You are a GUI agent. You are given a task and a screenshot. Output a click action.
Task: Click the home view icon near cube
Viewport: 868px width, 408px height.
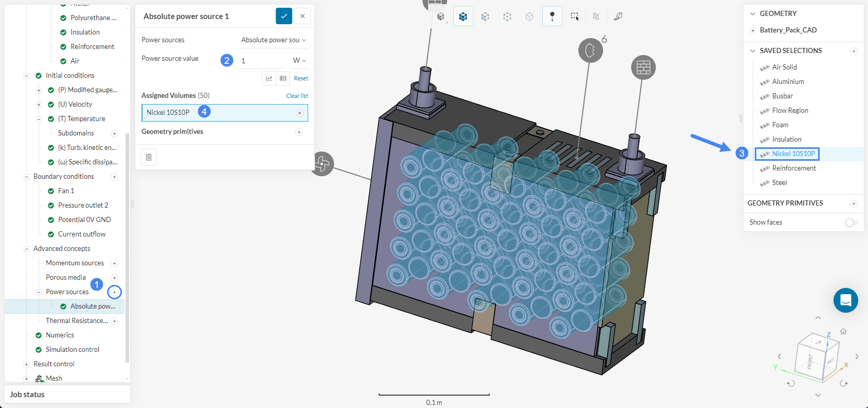(843, 331)
